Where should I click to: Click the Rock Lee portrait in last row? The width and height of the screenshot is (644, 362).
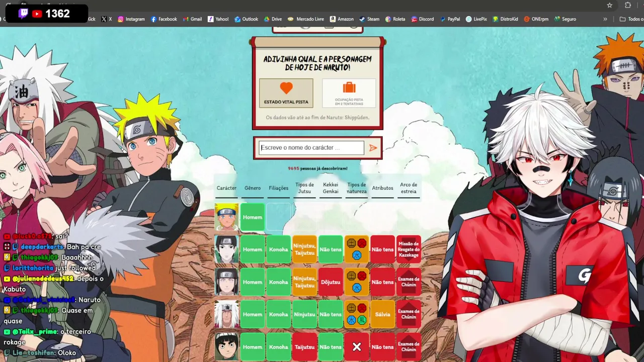point(226,347)
